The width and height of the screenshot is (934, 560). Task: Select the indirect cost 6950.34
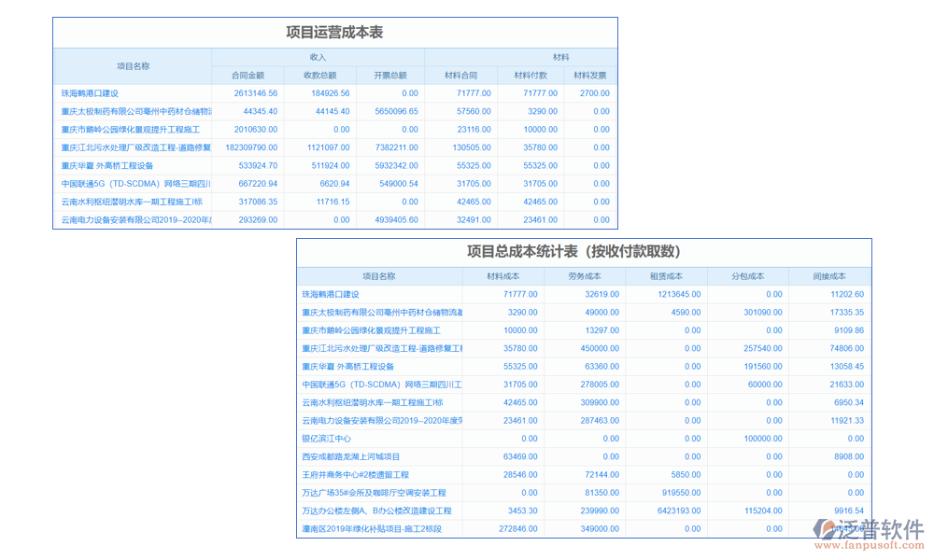tap(849, 402)
